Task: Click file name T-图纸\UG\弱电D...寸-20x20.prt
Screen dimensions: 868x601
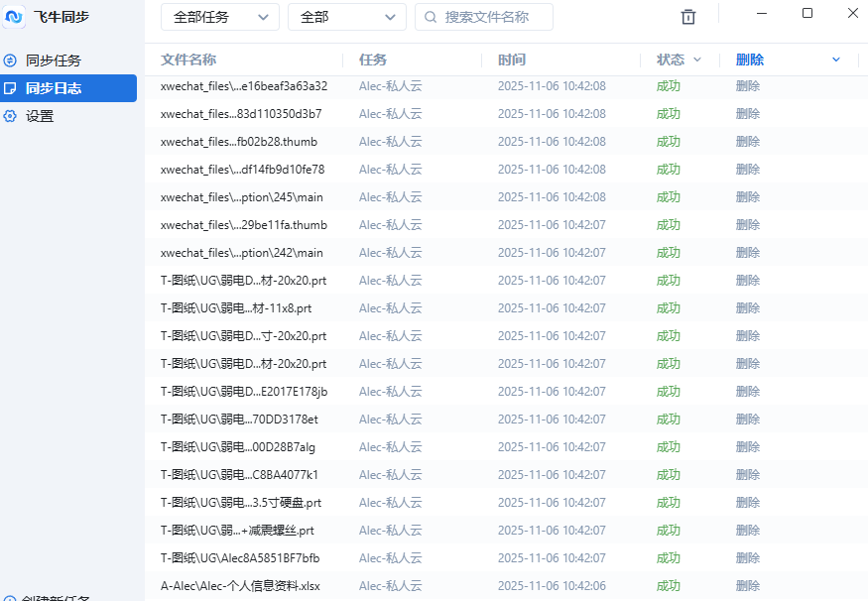Action: coord(244,336)
